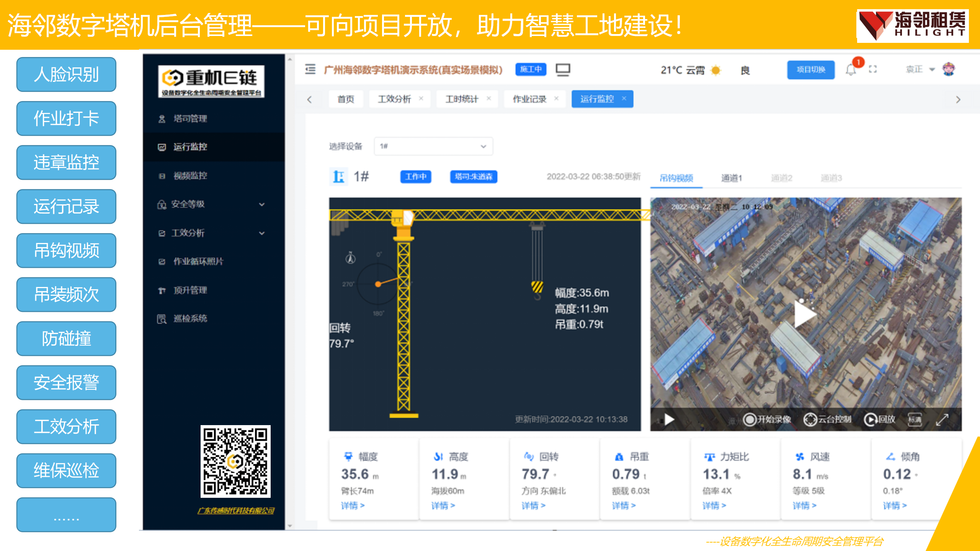980x551 pixels.
Task: Toggle fullscreen mode icon in header
Action: [x=873, y=69]
